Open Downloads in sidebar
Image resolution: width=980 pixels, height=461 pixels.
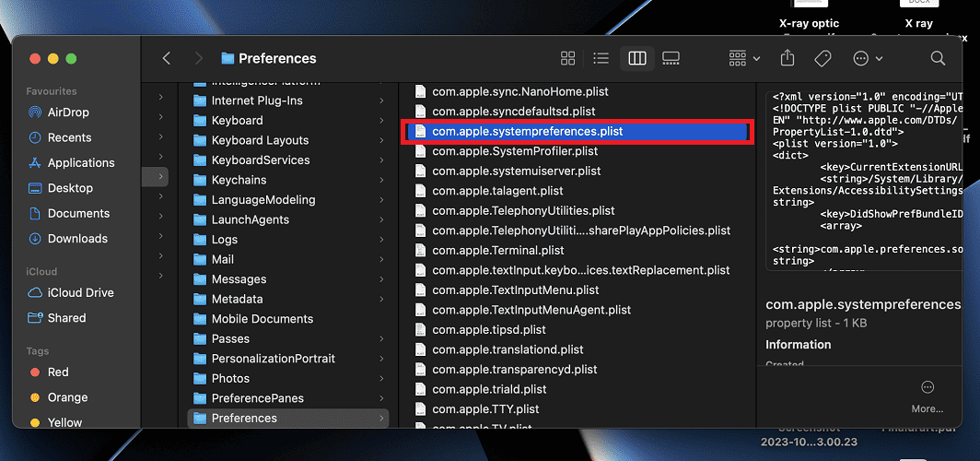coord(77,238)
